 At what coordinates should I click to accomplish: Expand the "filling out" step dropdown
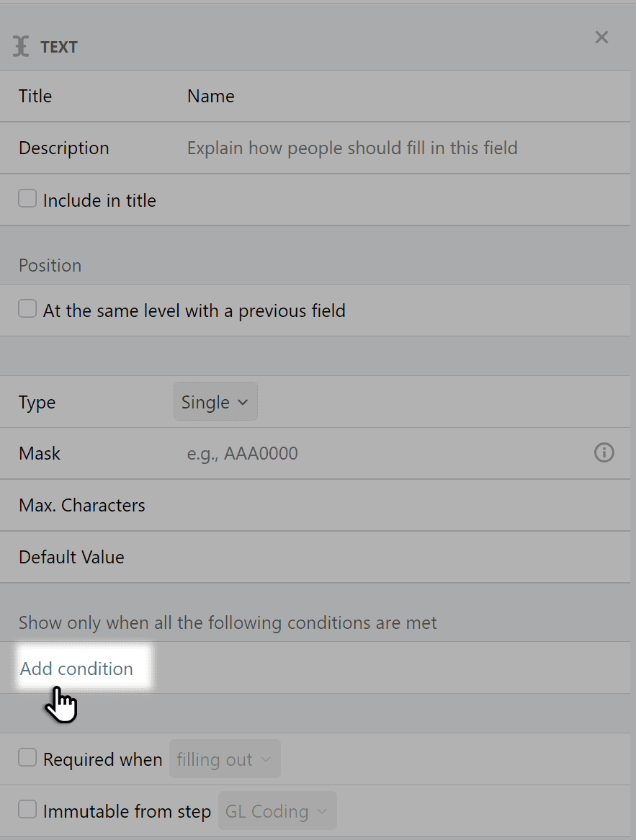[x=225, y=759]
